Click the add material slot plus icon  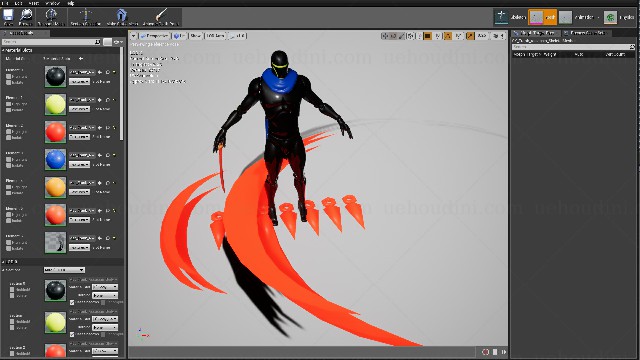coord(81,59)
